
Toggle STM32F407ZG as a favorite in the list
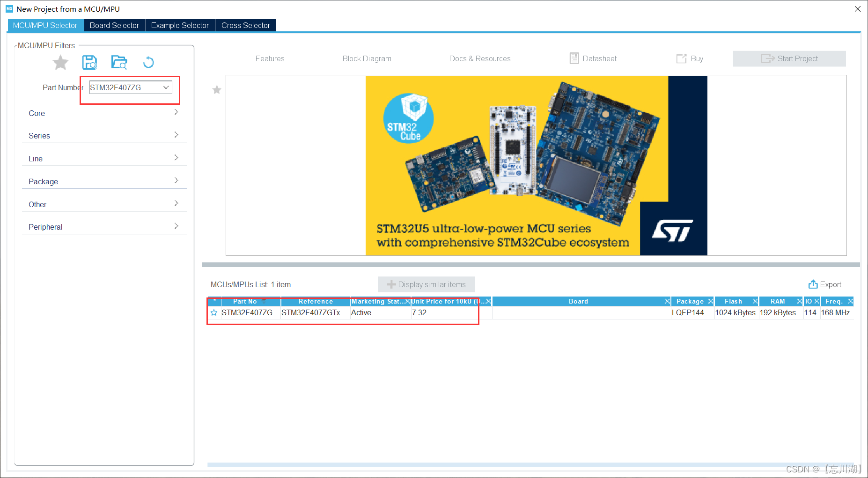click(214, 312)
